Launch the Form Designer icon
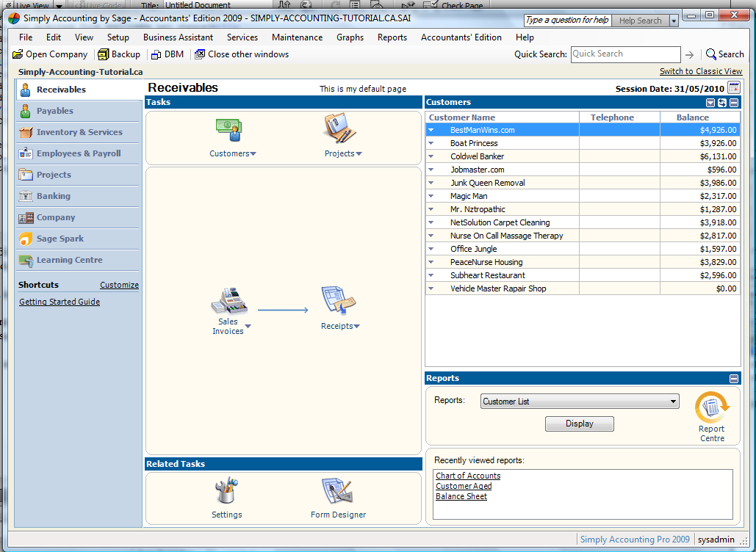Image resolution: width=756 pixels, height=552 pixels. click(337, 491)
